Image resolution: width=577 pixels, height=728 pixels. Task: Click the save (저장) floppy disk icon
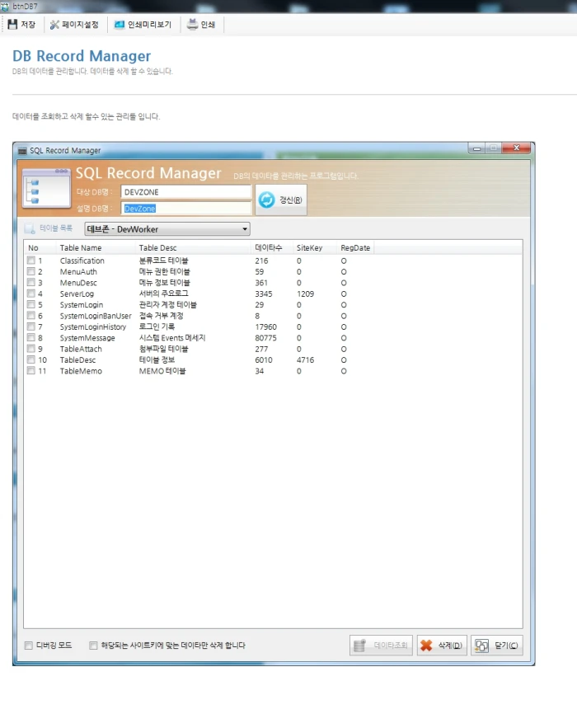tap(12, 25)
